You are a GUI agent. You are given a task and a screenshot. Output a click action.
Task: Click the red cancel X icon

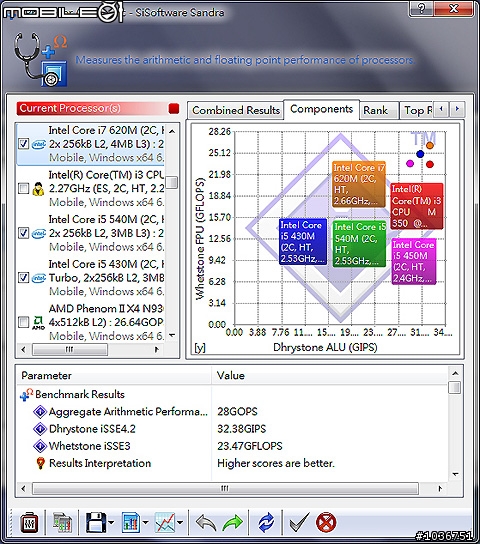pos(326,522)
